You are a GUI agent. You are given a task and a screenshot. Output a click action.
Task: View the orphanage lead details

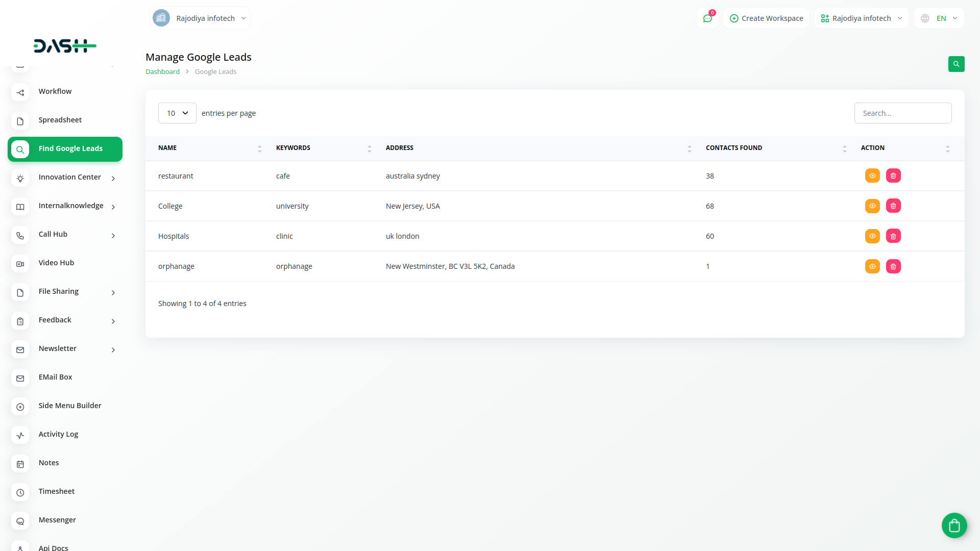[872, 266]
